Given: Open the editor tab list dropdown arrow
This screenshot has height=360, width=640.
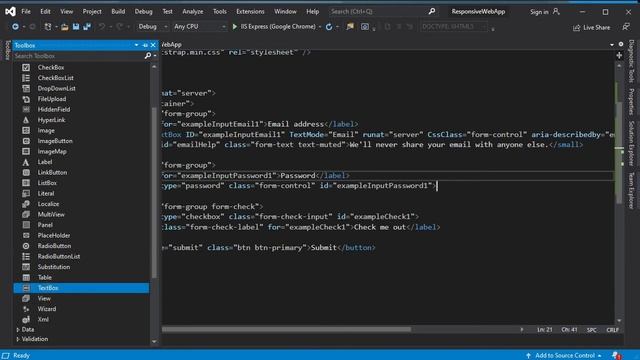Looking at the screenshot, I should pyautogui.click(x=612, y=44).
